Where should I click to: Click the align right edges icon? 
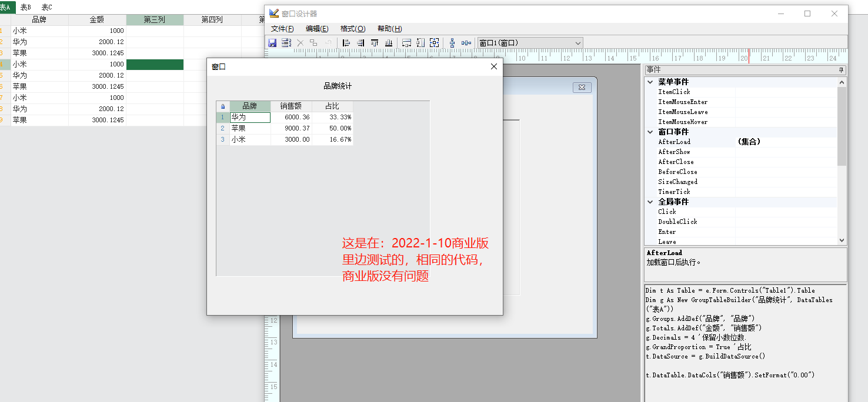click(360, 43)
